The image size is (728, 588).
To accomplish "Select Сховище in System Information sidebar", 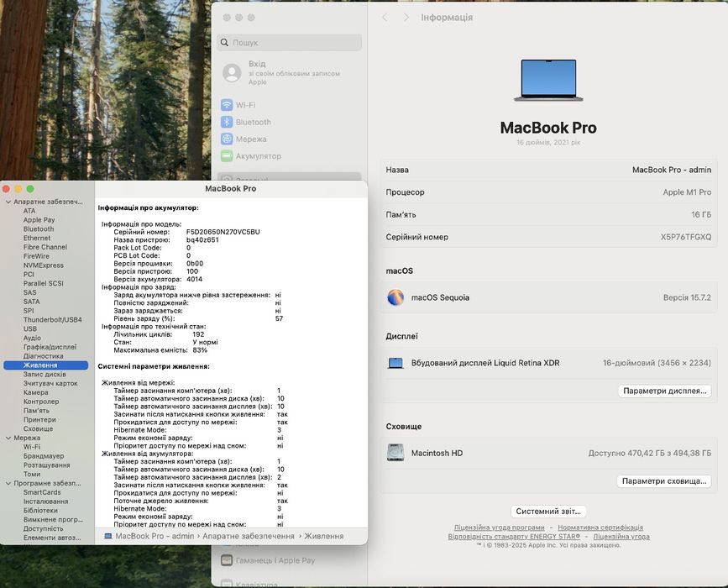I will coord(38,428).
